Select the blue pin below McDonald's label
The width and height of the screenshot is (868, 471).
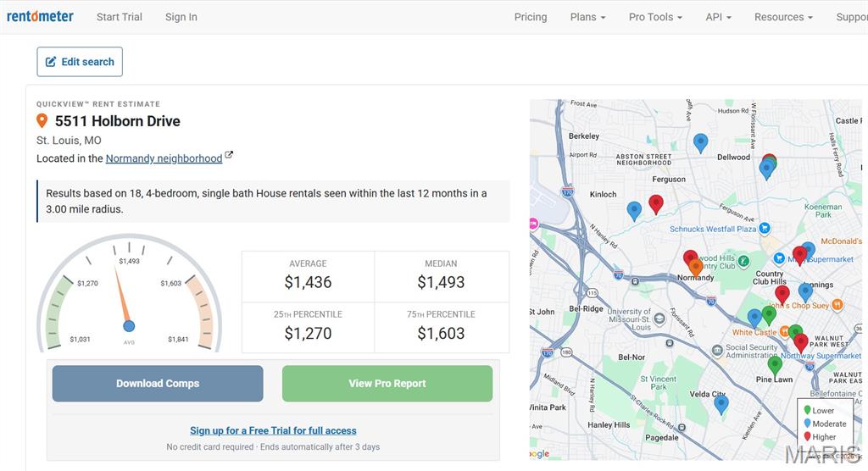[809, 250]
